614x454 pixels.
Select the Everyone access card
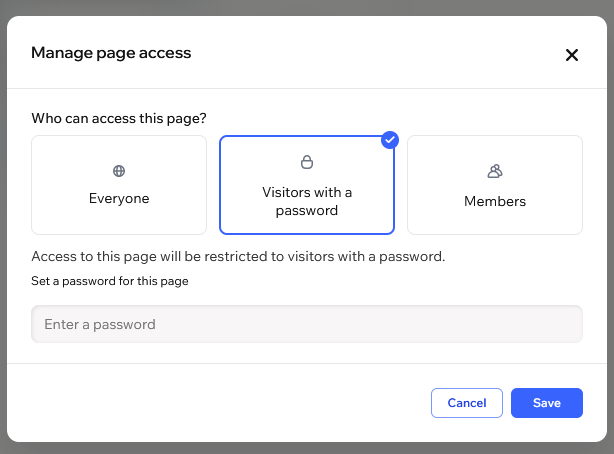119,185
